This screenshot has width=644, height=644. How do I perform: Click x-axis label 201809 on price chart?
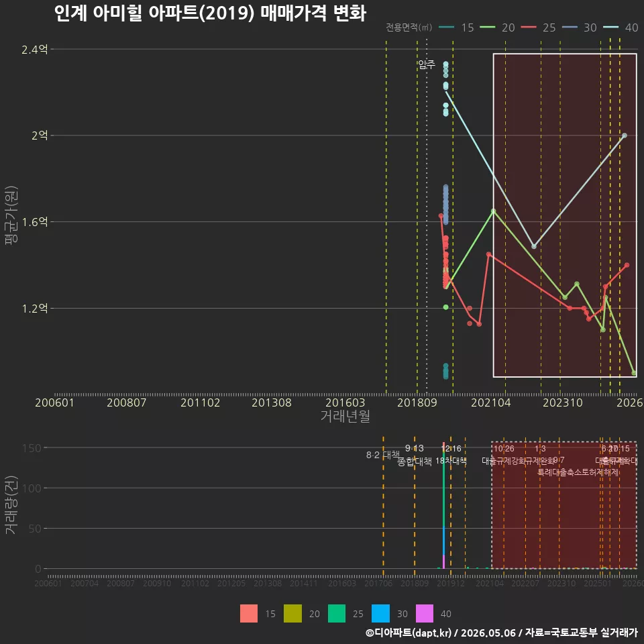[x=417, y=402]
